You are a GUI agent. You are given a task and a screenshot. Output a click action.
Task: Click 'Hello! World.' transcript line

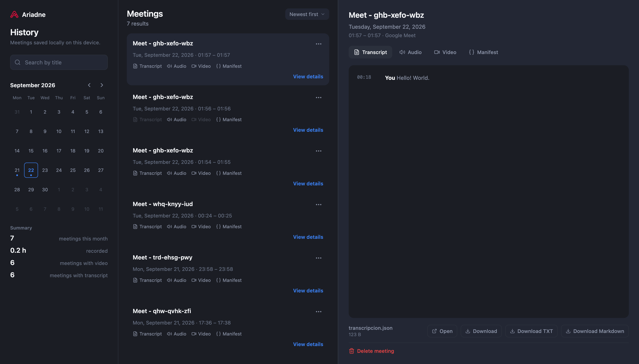click(413, 78)
